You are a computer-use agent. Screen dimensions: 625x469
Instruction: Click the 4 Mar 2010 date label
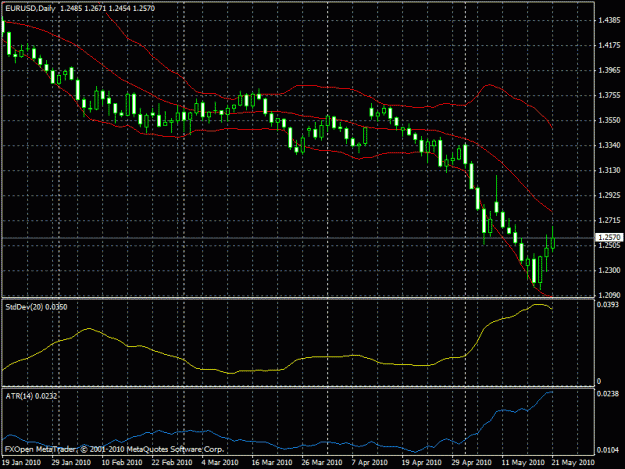click(x=220, y=463)
